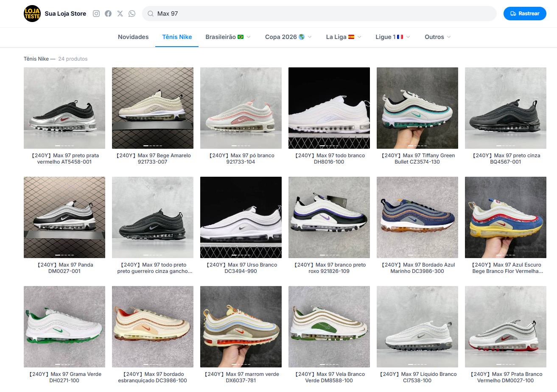Focus the search field containing Max 97

coord(319,14)
